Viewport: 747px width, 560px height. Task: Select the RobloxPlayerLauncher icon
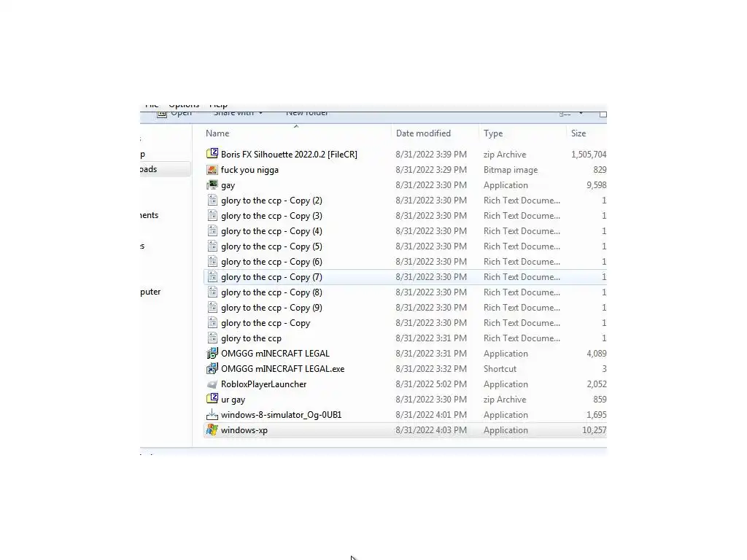click(x=212, y=384)
